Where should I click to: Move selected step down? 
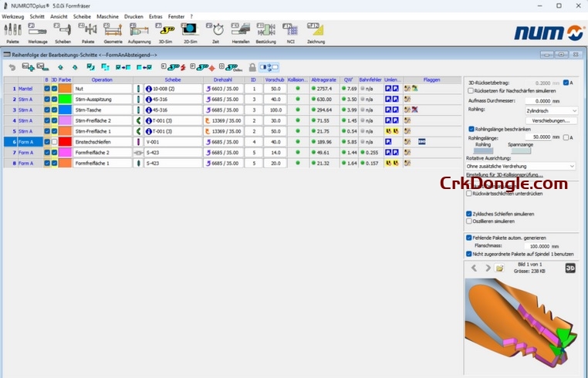point(75,68)
